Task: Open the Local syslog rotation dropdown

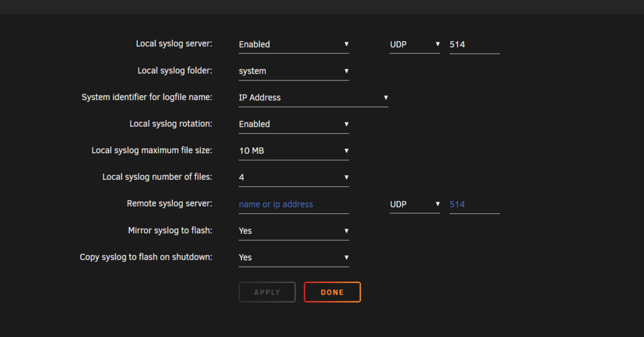Action: tap(294, 124)
